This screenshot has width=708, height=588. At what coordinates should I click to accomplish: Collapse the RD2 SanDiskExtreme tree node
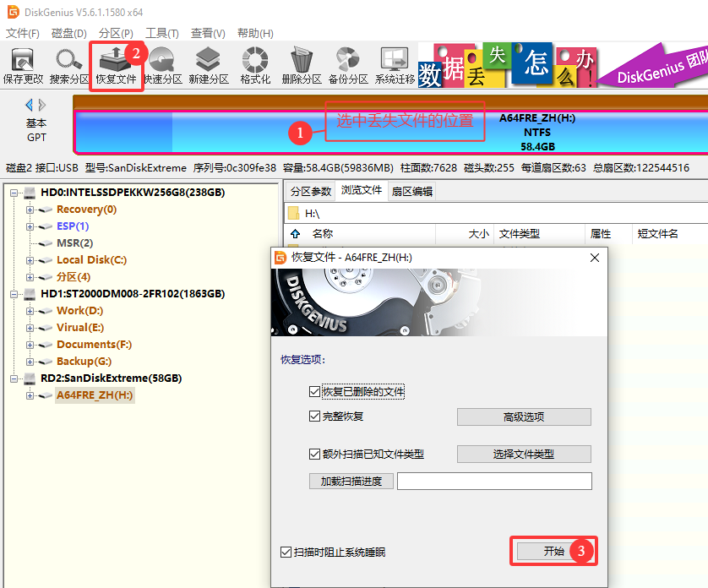[x=14, y=378]
